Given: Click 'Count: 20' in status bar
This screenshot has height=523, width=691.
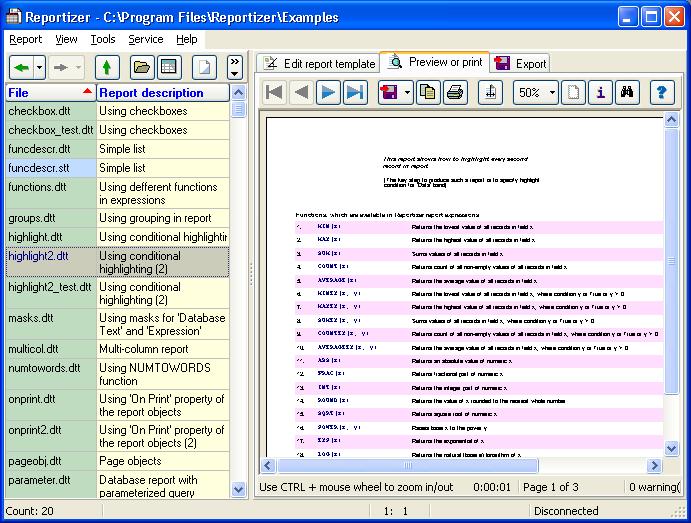Looking at the screenshot, I should (29, 511).
